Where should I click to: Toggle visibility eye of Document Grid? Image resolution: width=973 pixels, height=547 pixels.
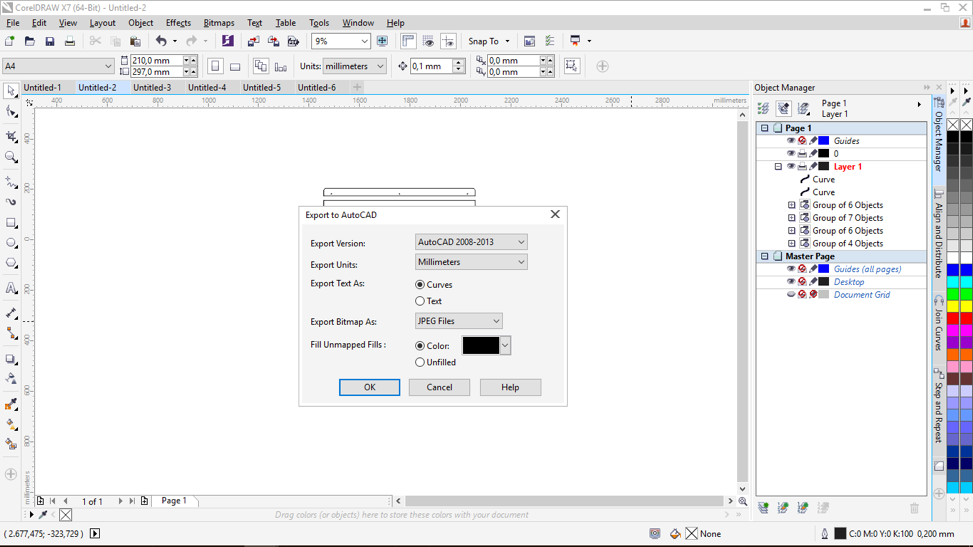791,294
